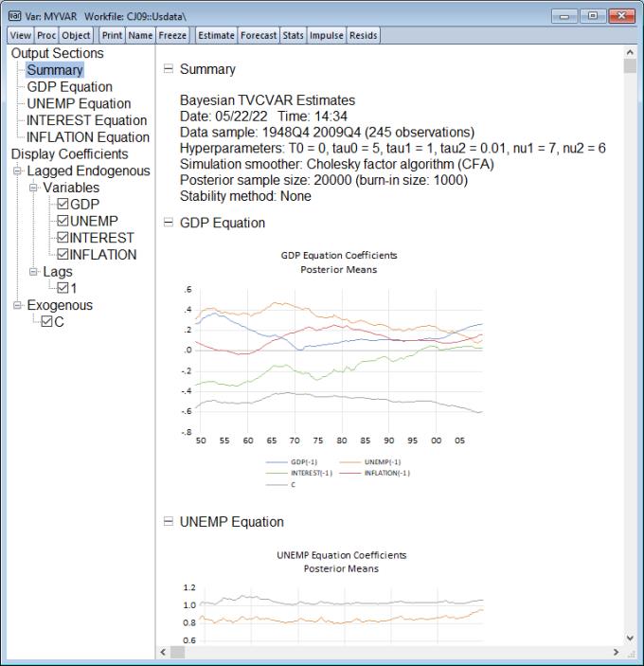Collapse the Lagged Endogenous tree node

[18, 171]
